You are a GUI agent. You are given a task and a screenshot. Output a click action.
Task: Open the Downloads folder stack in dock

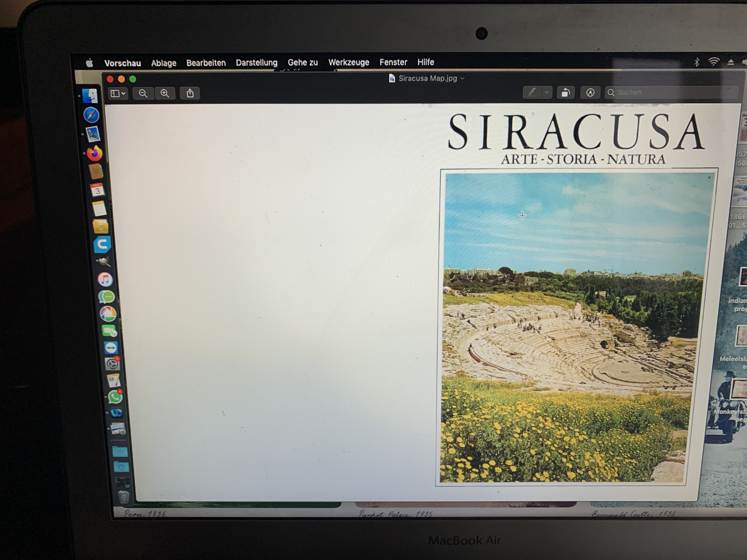[121, 467]
